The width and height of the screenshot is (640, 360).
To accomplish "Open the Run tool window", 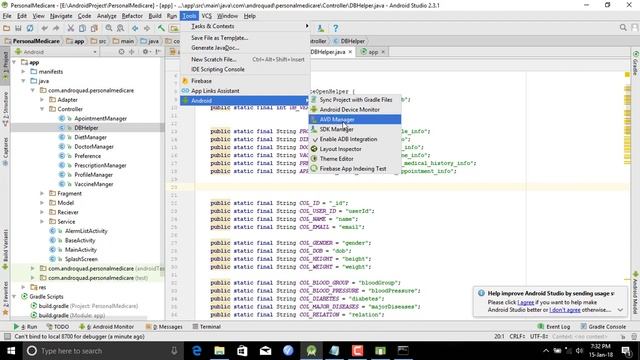I will tap(25, 327).
